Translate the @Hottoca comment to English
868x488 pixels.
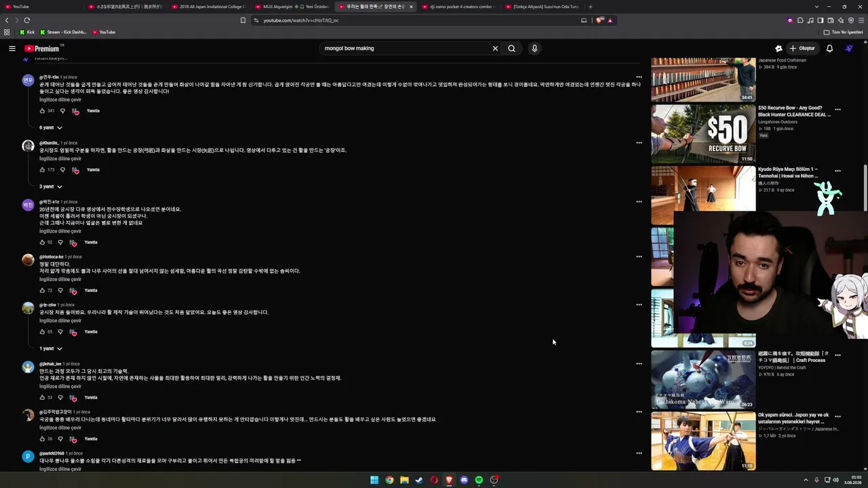[60, 279]
